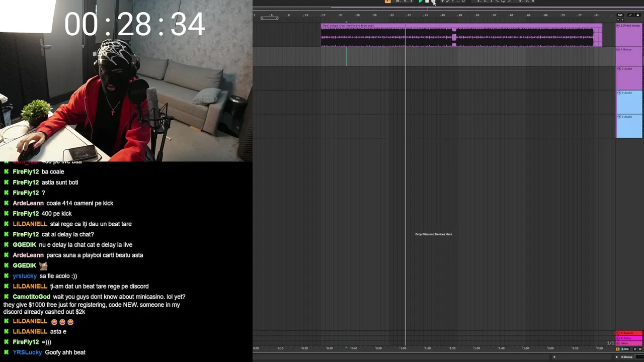Click the teal locator marker on scrub area
The height and width of the screenshot is (362, 644).
click(x=346, y=21)
